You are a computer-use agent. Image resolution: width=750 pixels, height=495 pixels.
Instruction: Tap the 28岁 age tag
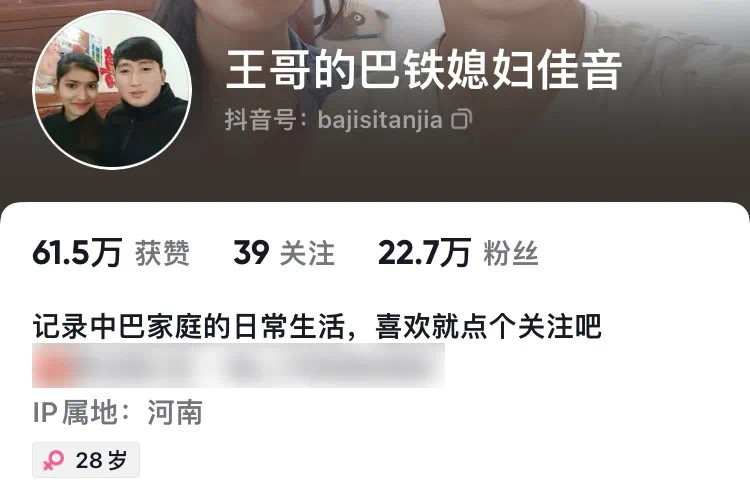point(86,460)
